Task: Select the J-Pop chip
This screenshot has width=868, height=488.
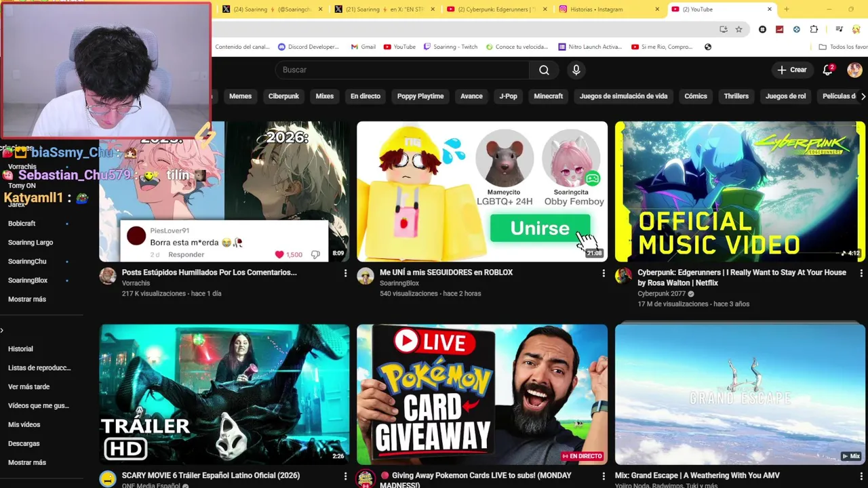Action: coord(508,96)
